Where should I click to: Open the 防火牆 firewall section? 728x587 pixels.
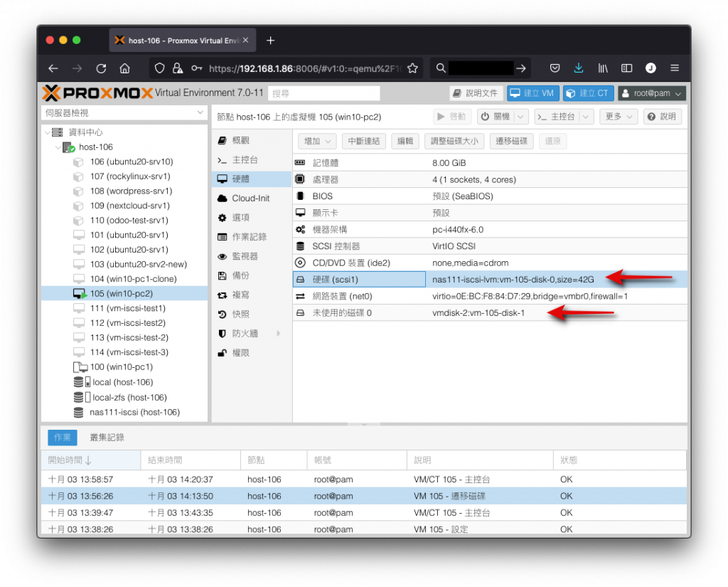click(x=251, y=334)
